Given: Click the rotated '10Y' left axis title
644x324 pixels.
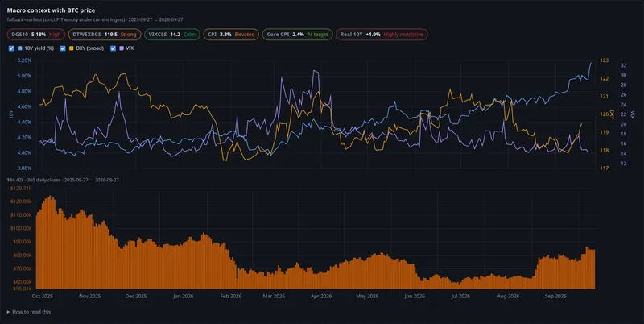Looking at the screenshot, I should coord(11,114).
